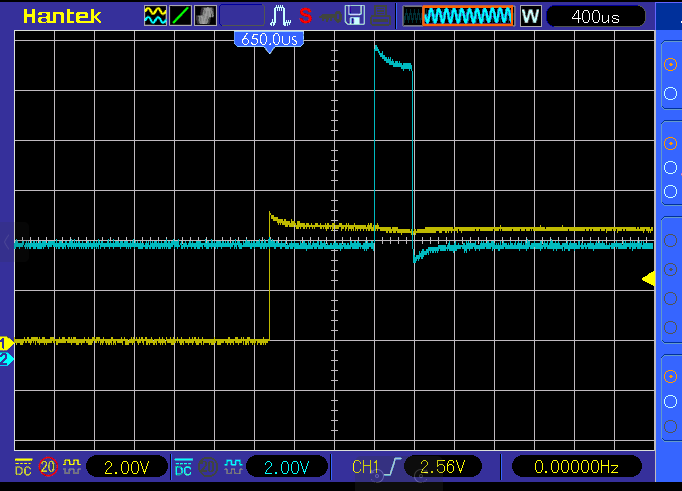Click the red S status indicator
This screenshot has width=682, height=491.
click(x=305, y=16)
